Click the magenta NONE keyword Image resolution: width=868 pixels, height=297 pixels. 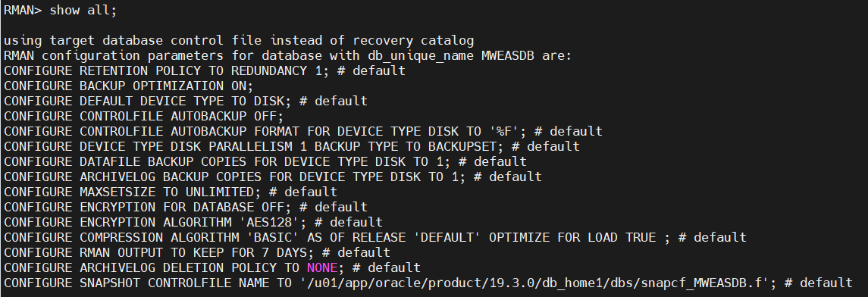[322, 267]
